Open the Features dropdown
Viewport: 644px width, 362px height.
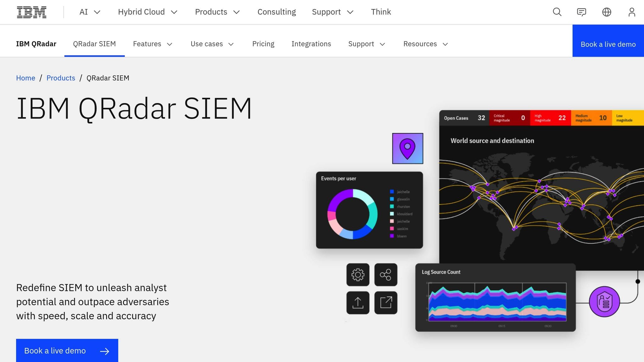153,44
